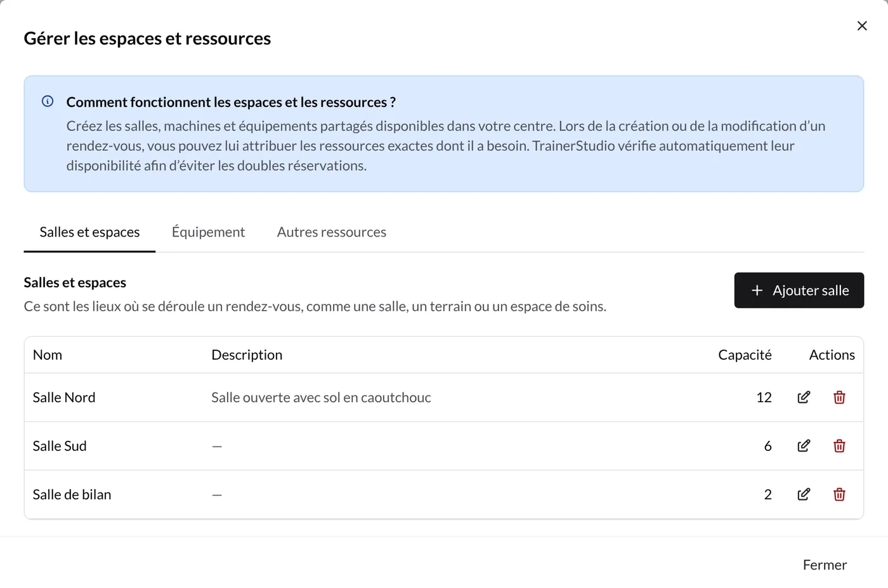Delete the Salle Sud room
The image size is (888, 588).
pyautogui.click(x=839, y=446)
